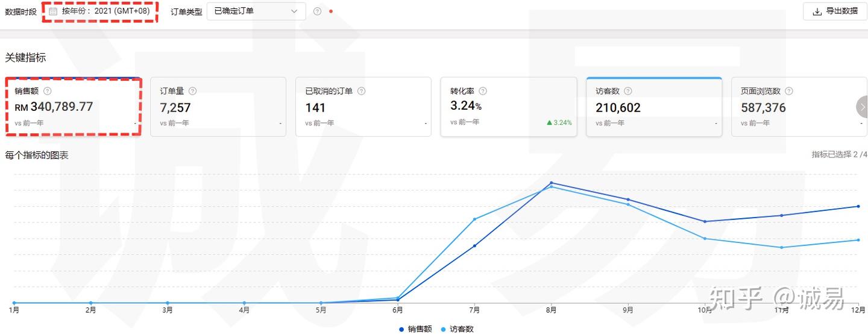
Task: Click the 关键指标 heading
Action: click(25, 58)
